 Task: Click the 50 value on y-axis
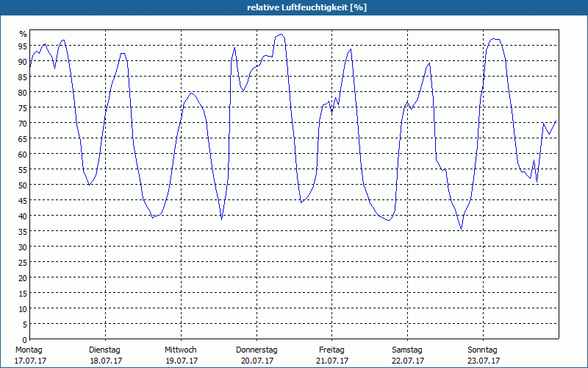tap(23, 185)
